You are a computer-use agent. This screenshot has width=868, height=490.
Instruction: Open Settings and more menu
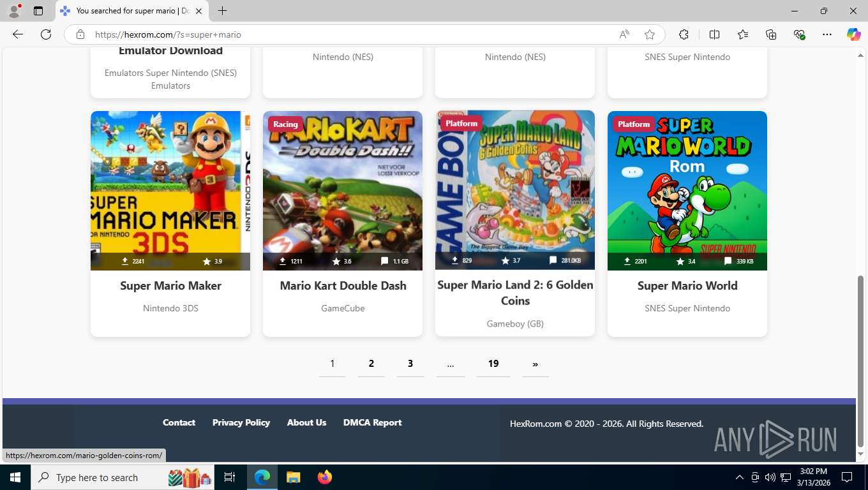point(827,34)
